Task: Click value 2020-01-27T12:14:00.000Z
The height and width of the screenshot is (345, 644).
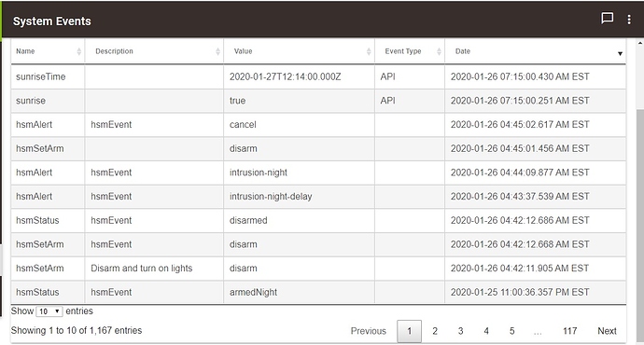Action: click(x=285, y=76)
